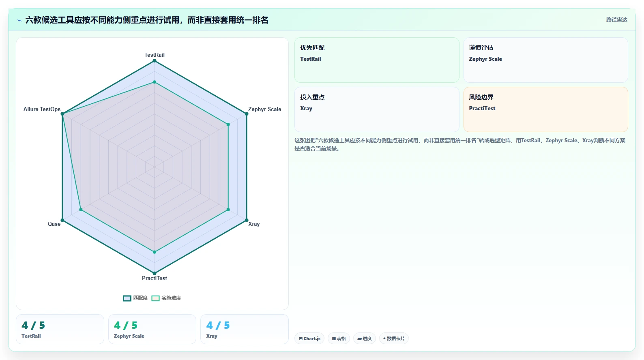Image resolution: width=644 pixels, height=360 pixels.
Task: Click the Zephyr Scale axis label on radar
Action: coord(264,109)
